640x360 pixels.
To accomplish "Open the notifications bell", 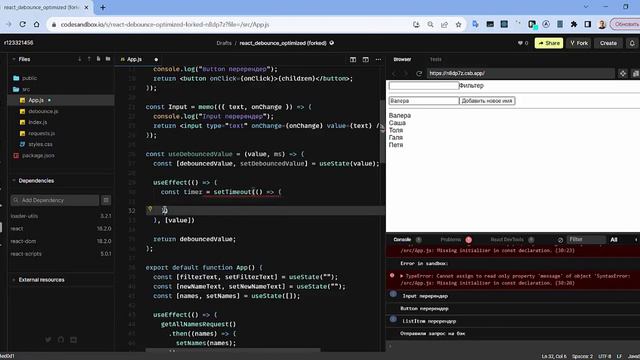I will coord(632,43).
